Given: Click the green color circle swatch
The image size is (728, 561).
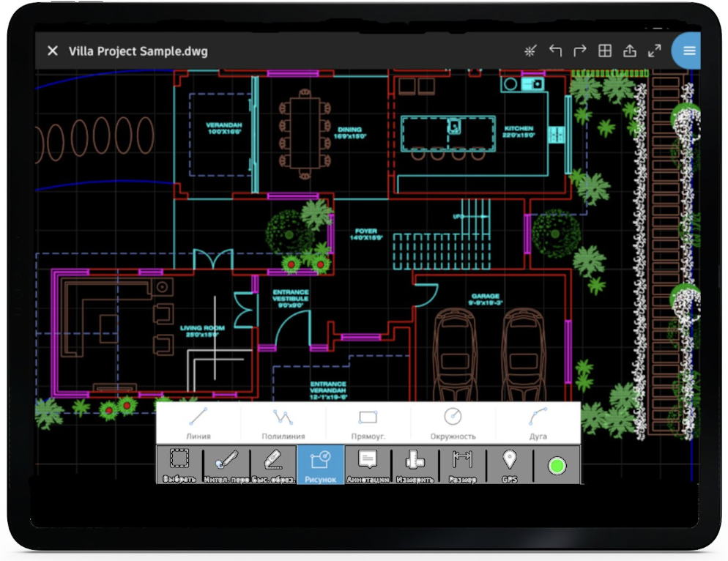Looking at the screenshot, I should 557,465.
